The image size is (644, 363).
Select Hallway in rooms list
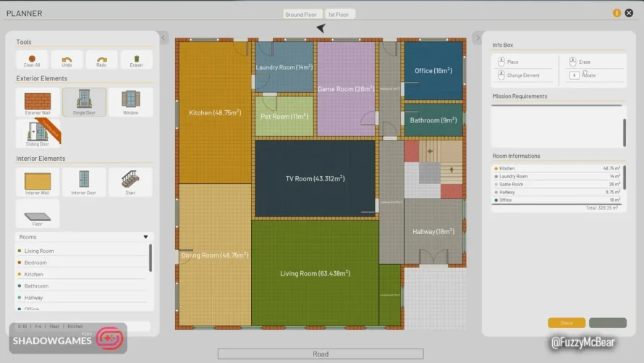81,298
